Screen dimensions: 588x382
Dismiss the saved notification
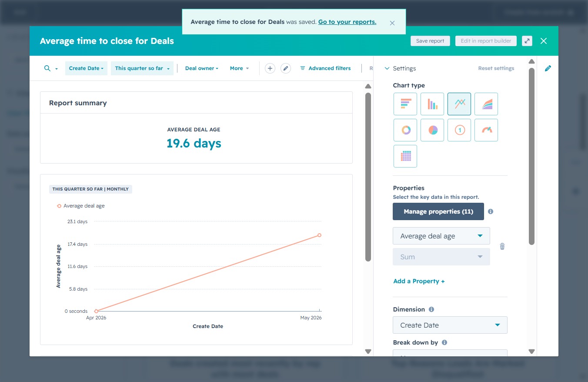coord(392,23)
